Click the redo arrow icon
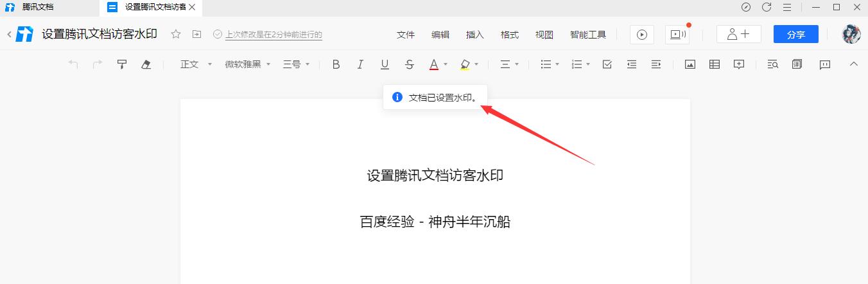This screenshot has height=284, width=868. click(x=98, y=64)
